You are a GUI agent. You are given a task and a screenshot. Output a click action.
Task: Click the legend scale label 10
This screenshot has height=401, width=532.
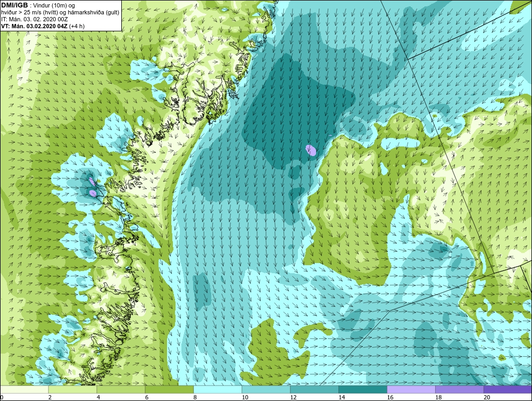click(x=245, y=397)
